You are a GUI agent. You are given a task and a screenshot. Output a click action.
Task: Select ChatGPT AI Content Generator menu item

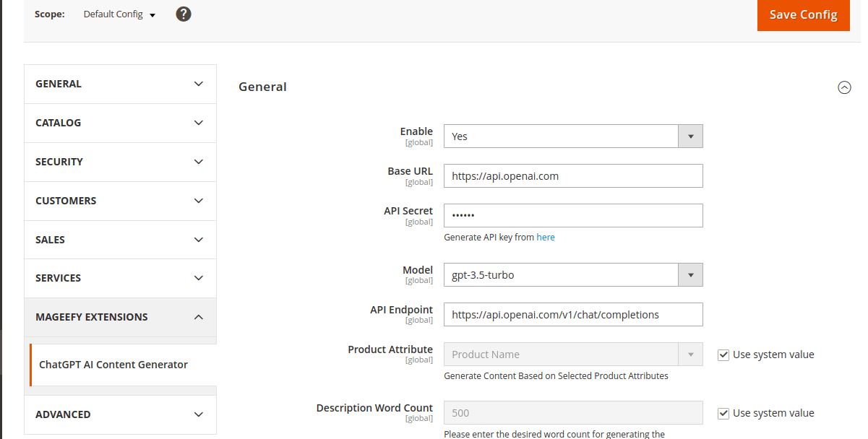click(x=113, y=365)
